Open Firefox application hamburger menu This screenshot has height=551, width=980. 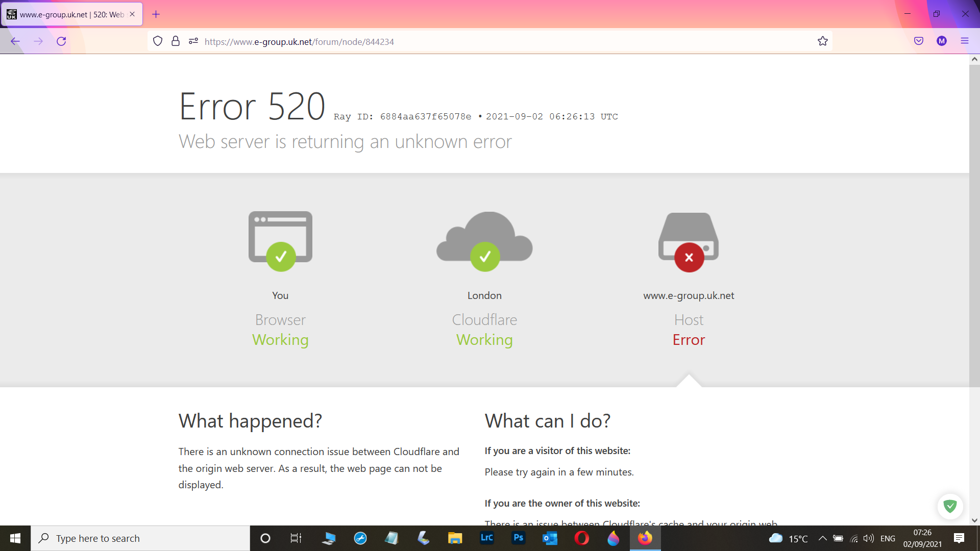965,41
